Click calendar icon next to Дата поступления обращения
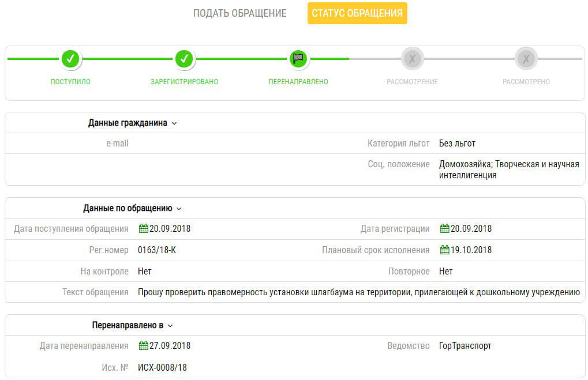Image resolution: width=588 pixels, height=380 pixels. tap(143, 228)
